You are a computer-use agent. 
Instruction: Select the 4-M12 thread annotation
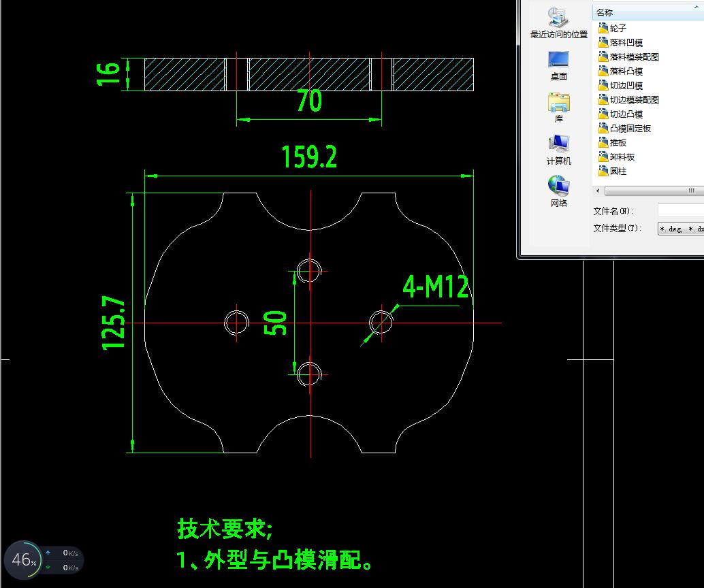tap(436, 287)
